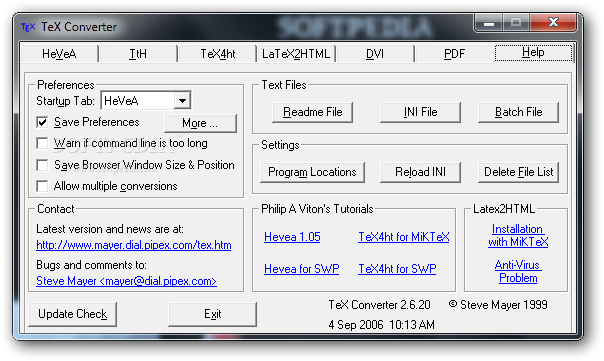The height and width of the screenshot is (361, 604).
Task: Click the TeX Converter 2.6.20 version text
Action: [379, 305]
